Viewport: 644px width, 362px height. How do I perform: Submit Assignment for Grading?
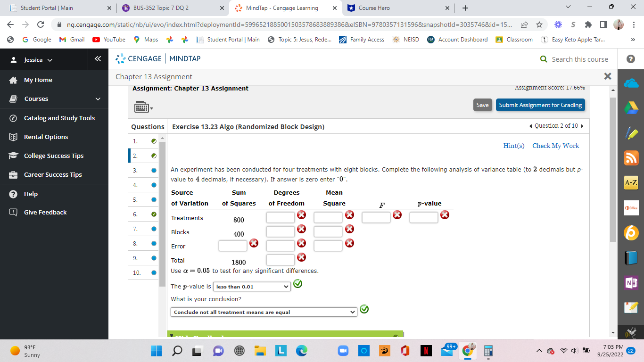[x=540, y=105]
